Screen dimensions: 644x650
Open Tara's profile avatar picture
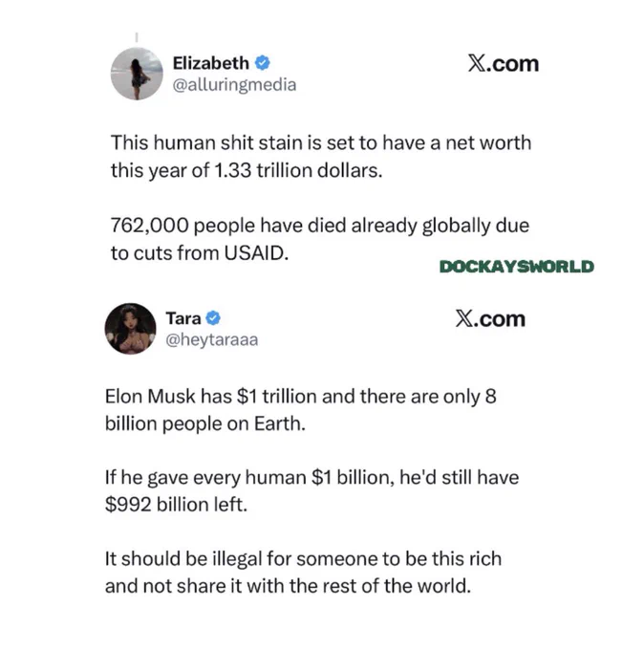(131, 329)
